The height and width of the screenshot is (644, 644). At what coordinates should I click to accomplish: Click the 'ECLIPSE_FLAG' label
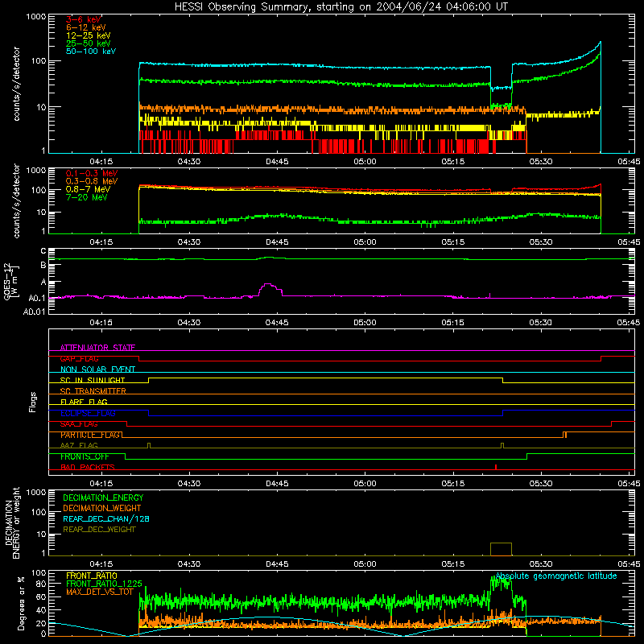pos(88,413)
